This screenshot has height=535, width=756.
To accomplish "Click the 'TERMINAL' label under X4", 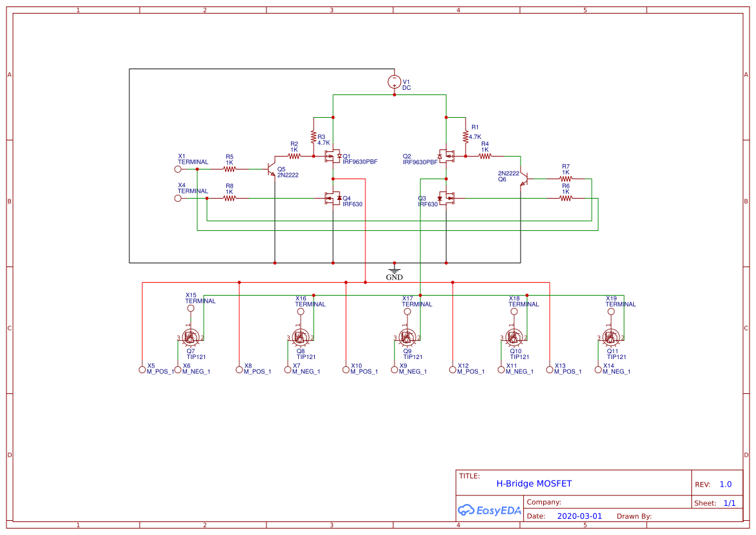I will coord(193,191).
